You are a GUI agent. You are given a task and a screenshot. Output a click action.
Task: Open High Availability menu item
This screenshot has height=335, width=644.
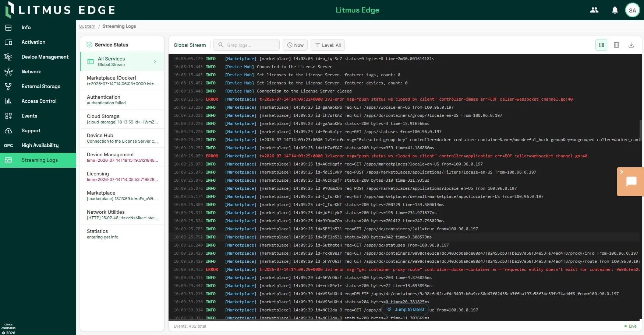pyautogui.click(x=38, y=146)
